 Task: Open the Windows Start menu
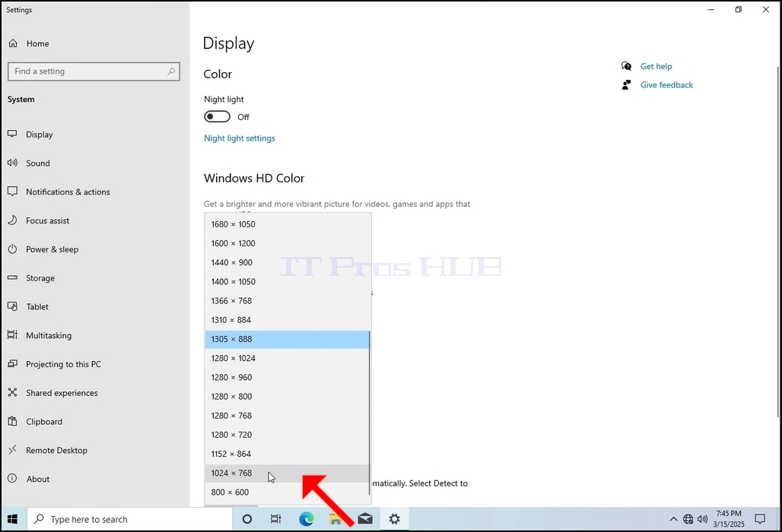pos(13,519)
